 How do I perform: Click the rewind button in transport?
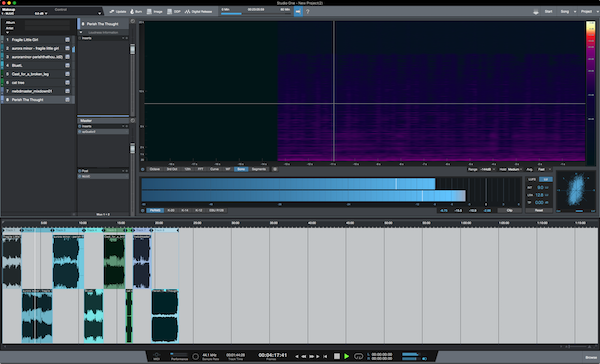304,356
